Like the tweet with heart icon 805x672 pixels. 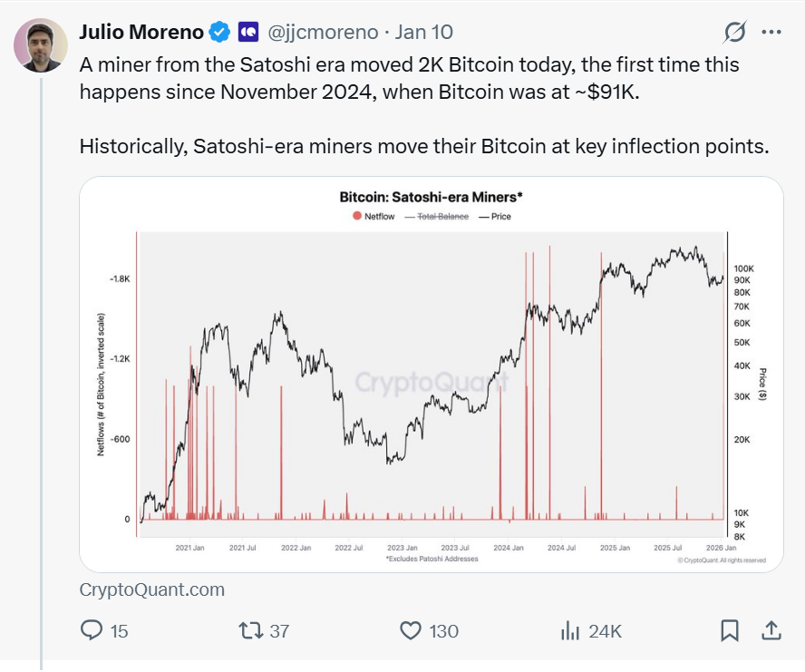point(412,630)
